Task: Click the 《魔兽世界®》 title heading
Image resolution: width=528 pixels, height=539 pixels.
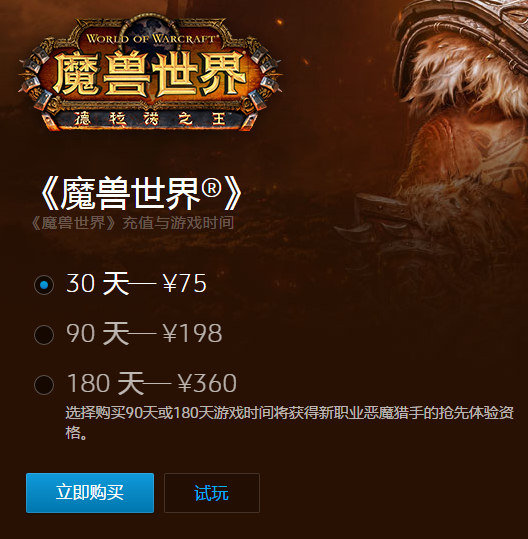Action: 142,193
